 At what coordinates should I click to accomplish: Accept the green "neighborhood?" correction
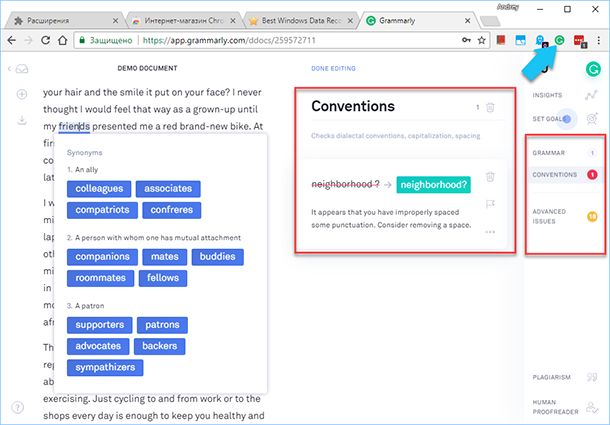click(436, 183)
